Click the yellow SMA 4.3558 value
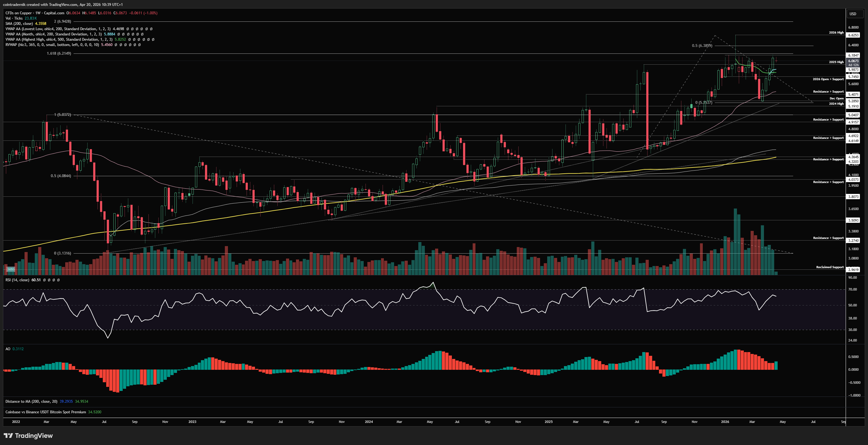This screenshot has height=445, width=868. 41,24
